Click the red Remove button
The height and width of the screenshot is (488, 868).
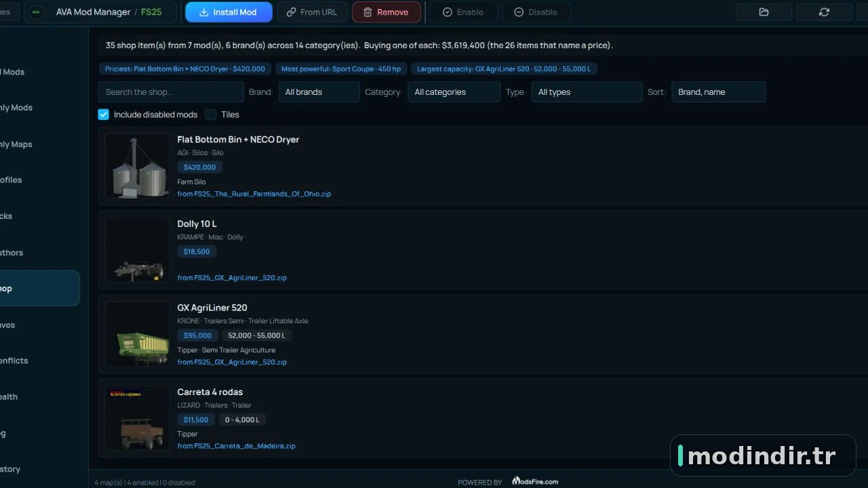(386, 12)
